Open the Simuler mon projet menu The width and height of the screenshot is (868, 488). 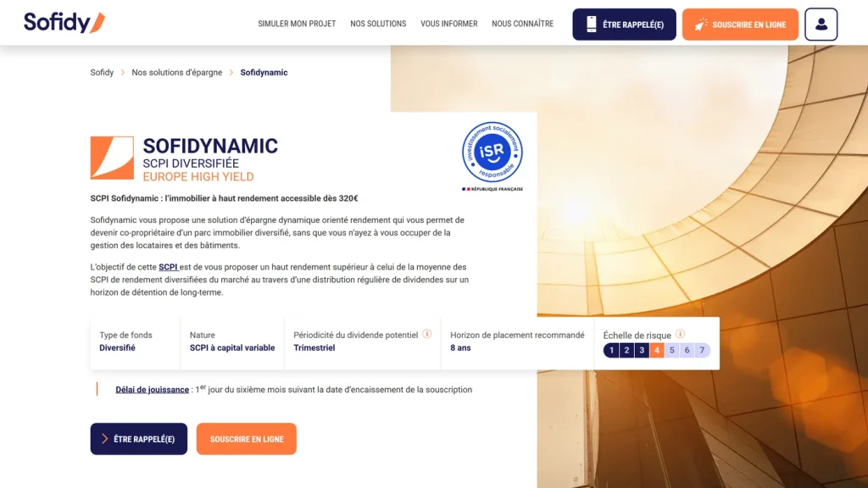coord(297,24)
